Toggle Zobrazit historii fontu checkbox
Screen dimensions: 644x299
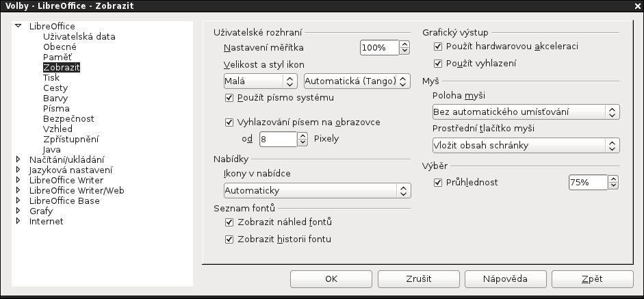click(x=229, y=239)
